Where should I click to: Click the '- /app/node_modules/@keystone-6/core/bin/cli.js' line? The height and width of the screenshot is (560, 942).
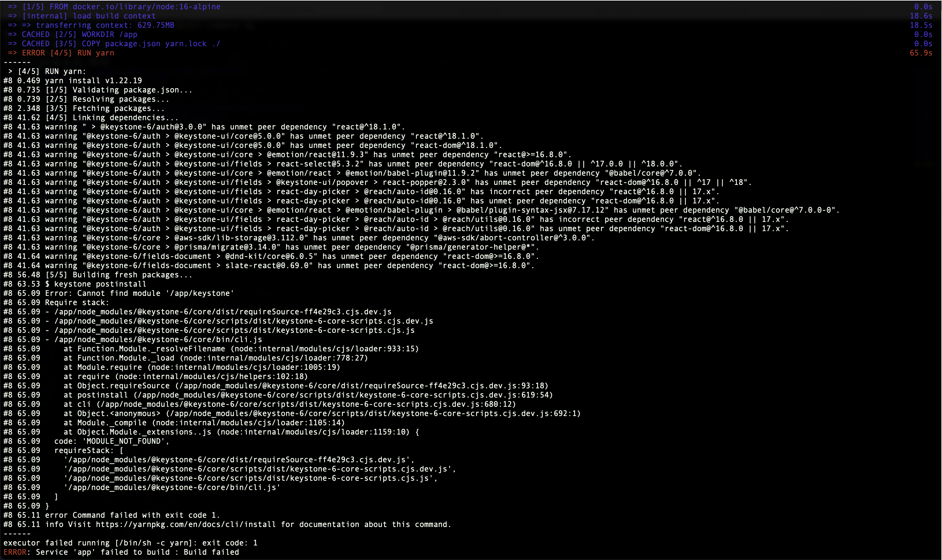click(133, 340)
